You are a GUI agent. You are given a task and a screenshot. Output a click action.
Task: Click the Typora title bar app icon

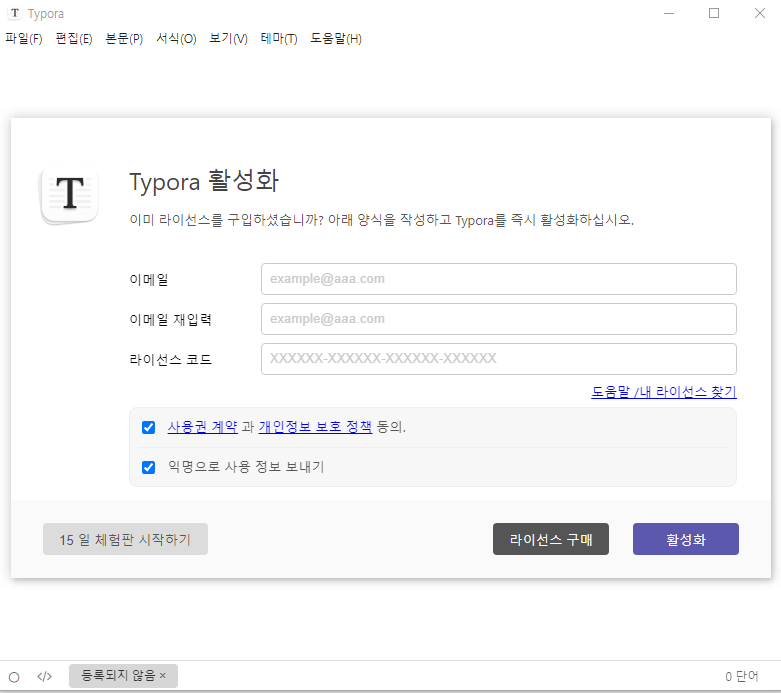(x=15, y=13)
